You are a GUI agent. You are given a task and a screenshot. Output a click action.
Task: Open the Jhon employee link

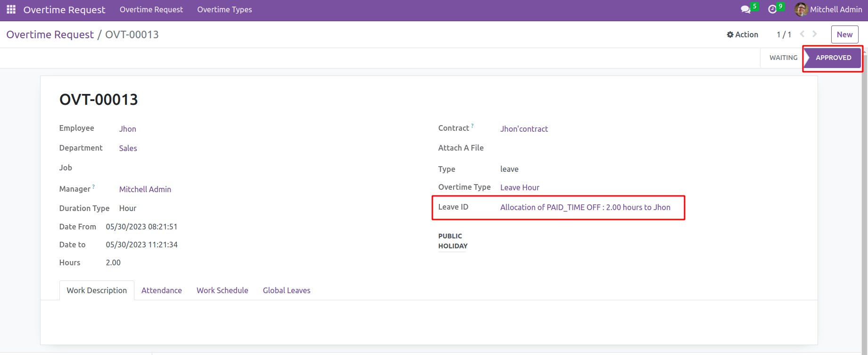[x=127, y=129]
